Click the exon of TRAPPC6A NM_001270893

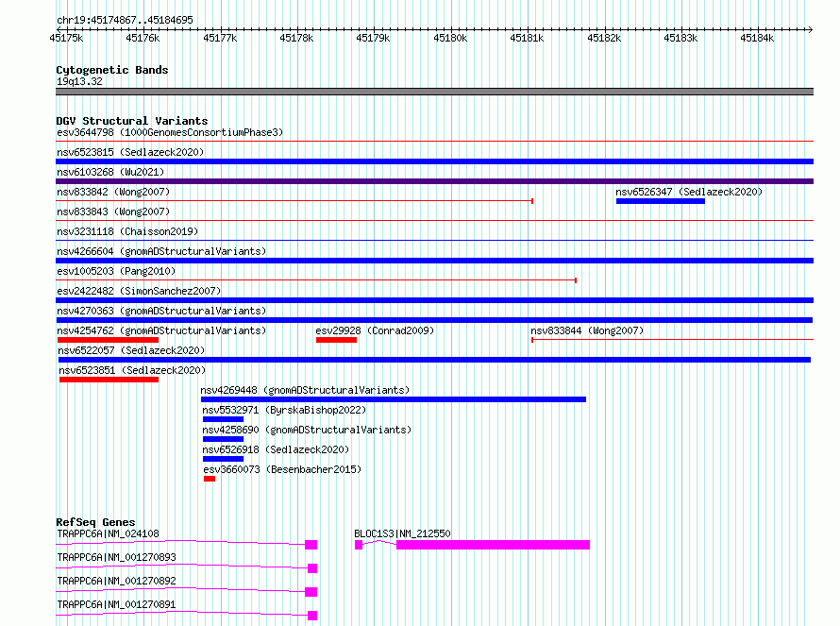coord(312,568)
